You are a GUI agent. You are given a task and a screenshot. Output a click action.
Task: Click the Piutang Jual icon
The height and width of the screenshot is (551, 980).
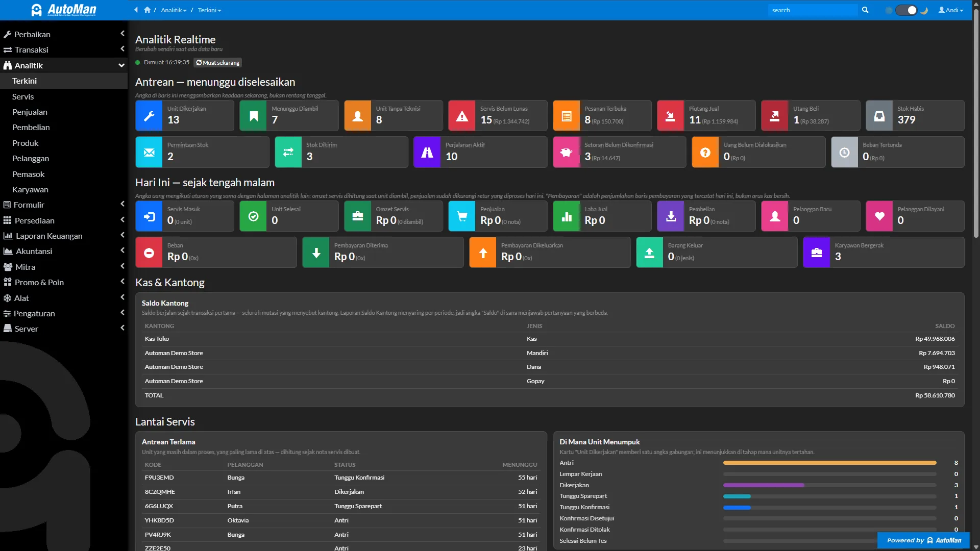671,116
